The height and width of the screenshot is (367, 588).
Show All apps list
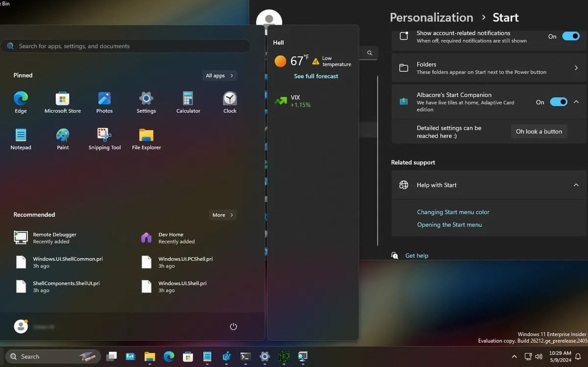220,75
